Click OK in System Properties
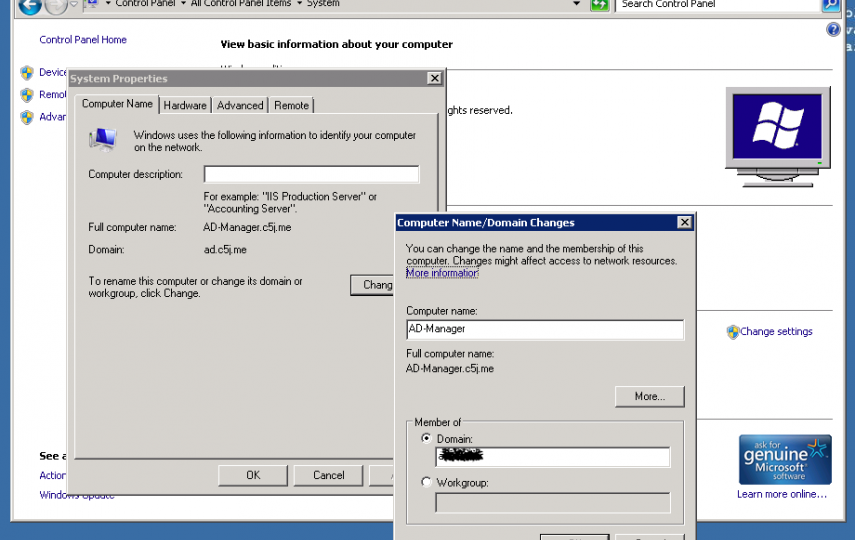 [x=253, y=475]
